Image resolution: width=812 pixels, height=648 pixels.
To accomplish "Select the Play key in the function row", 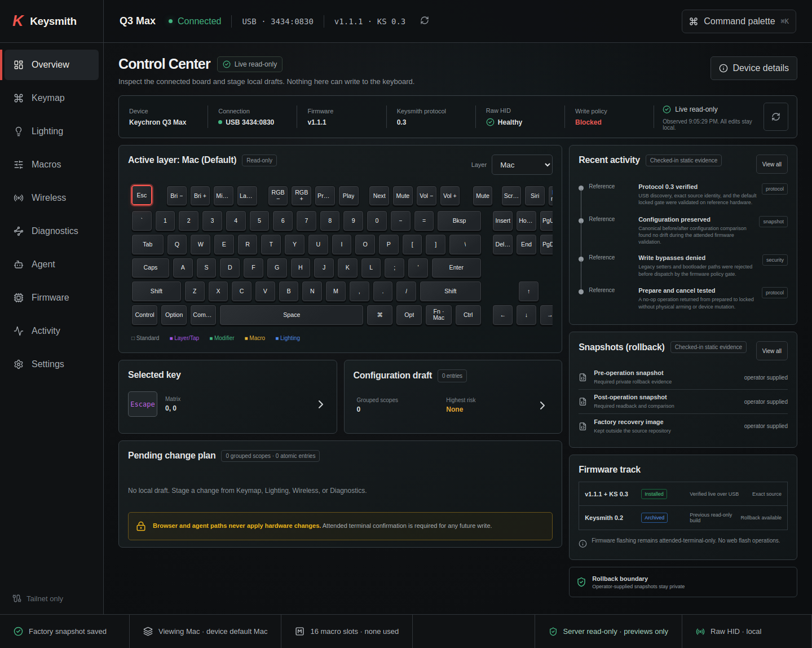I will (x=348, y=196).
